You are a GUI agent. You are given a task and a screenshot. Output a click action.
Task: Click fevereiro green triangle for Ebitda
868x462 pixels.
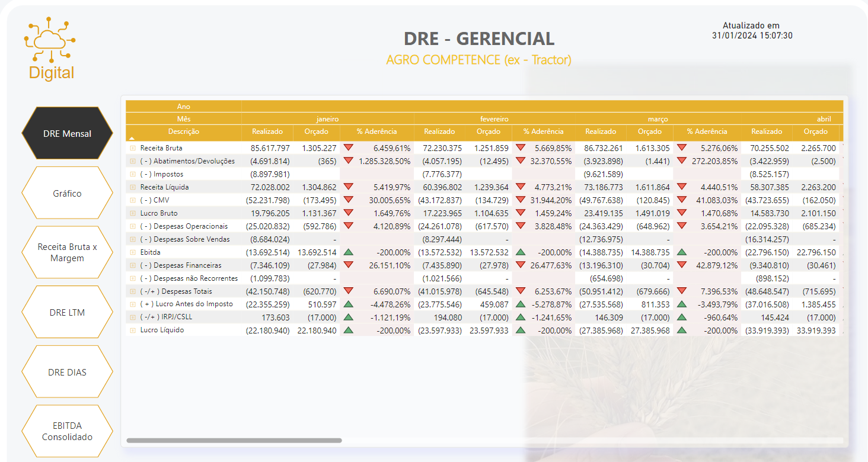(521, 252)
